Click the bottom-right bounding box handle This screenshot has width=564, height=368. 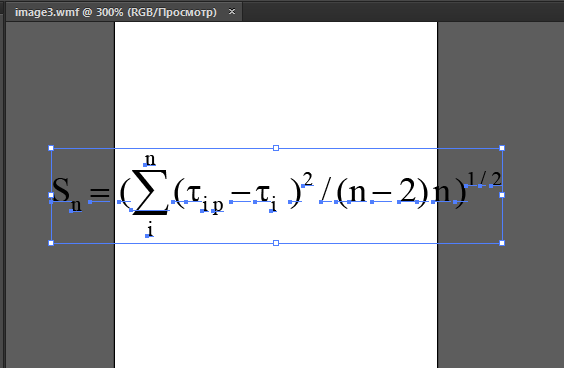pyautogui.click(x=502, y=243)
